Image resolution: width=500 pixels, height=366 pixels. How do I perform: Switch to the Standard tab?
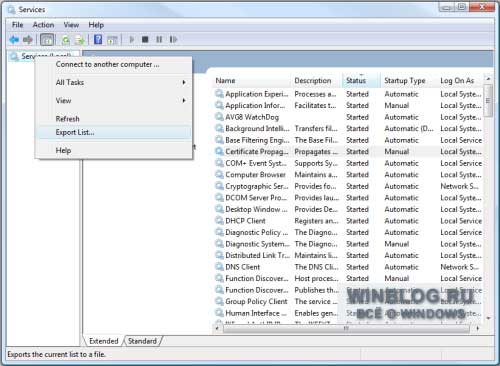click(x=142, y=341)
